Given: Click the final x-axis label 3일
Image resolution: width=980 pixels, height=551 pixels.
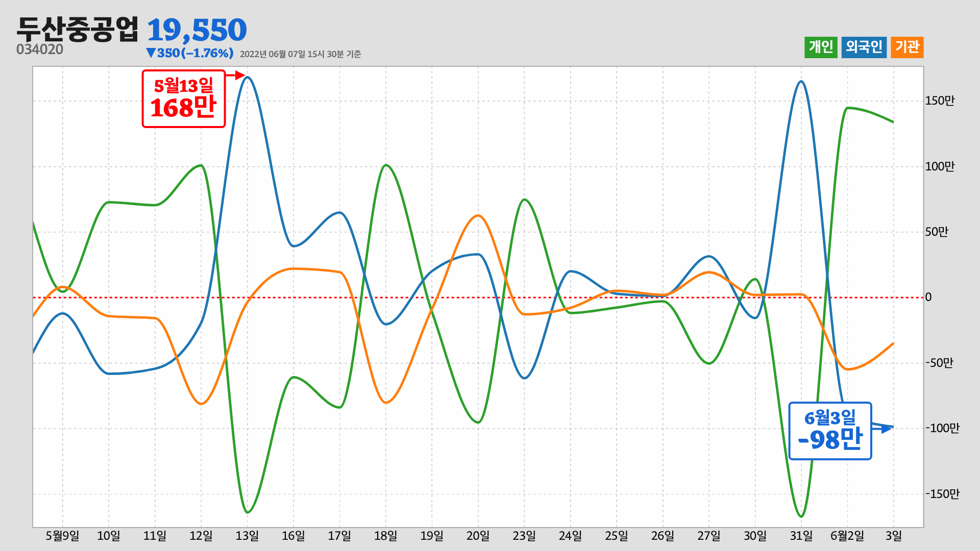Looking at the screenshot, I should pyautogui.click(x=894, y=536).
